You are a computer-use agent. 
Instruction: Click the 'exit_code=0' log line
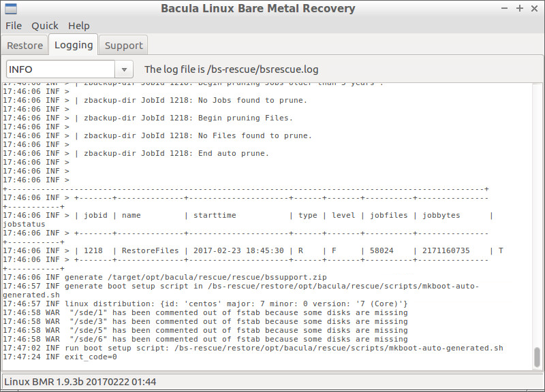(60, 357)
